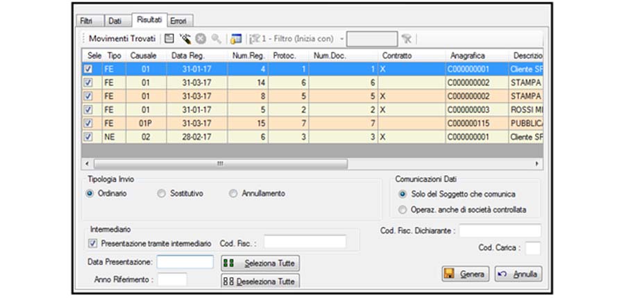The width and height of the screenshot is (644, 298).
Task: Click the PUBBLICA description cell
Action: tap(526, 124)
